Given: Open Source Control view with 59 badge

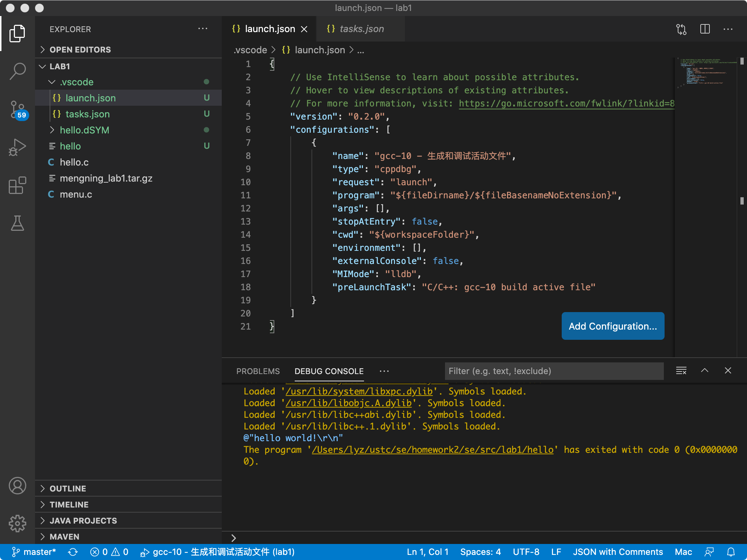Looking at the screenshot, I should pos(17,110).
